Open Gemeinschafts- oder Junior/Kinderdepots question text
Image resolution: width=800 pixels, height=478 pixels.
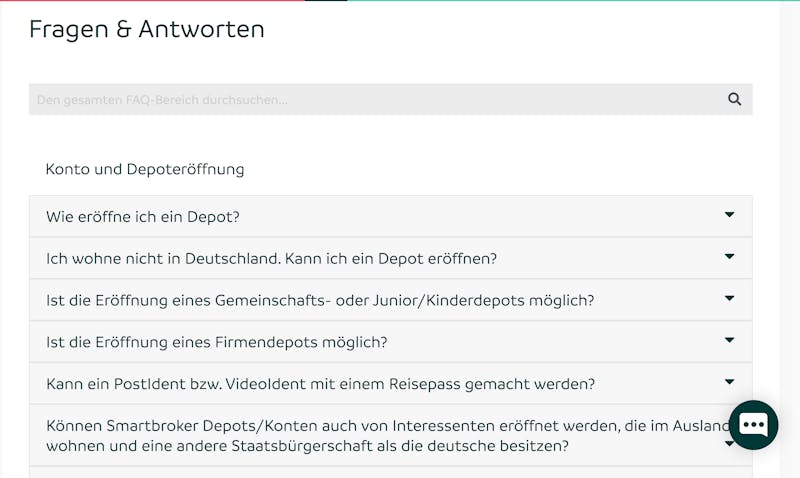pyautogui.click(x=320, y=300)
